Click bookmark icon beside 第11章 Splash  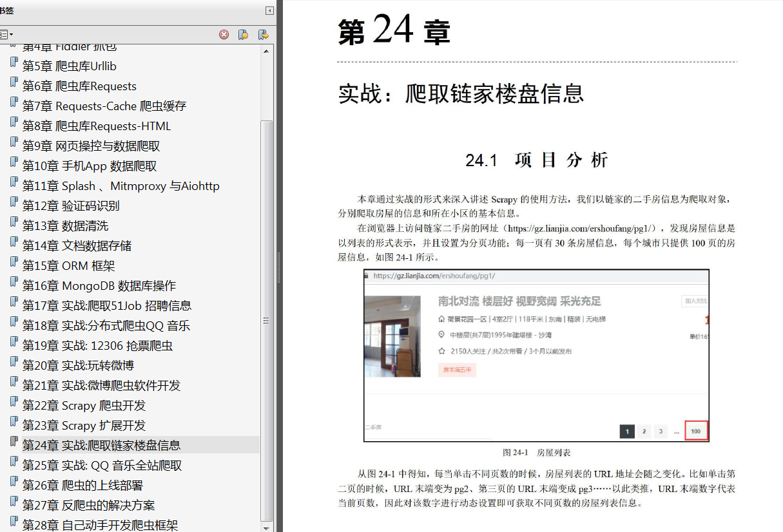click(x=14, y=183)
